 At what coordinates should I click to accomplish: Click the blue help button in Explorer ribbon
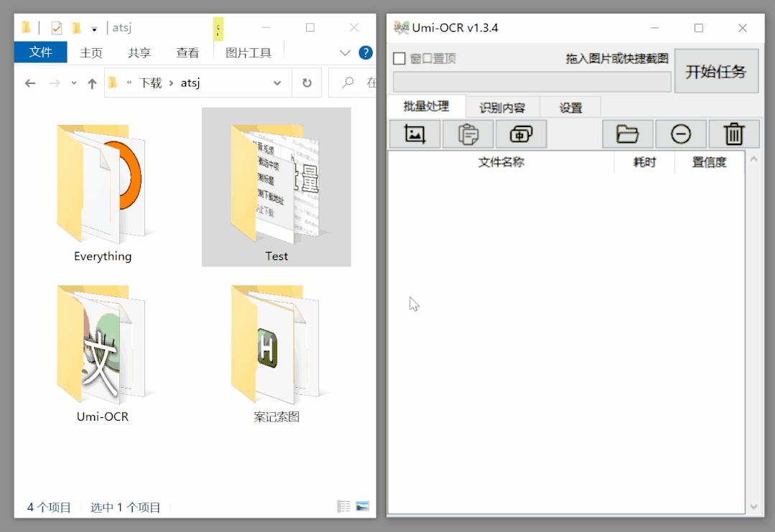[x=365, y=52]
